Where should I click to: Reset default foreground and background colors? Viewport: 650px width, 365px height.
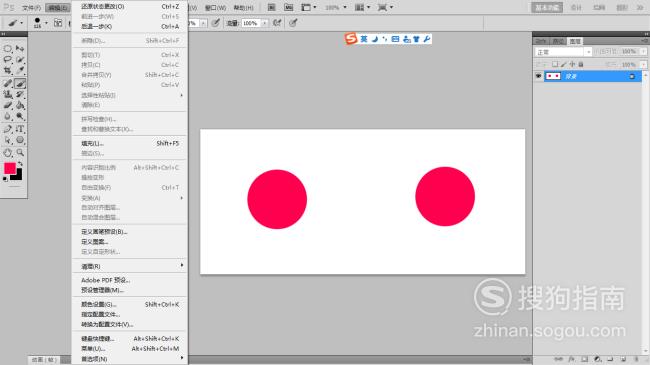point(5,179)
